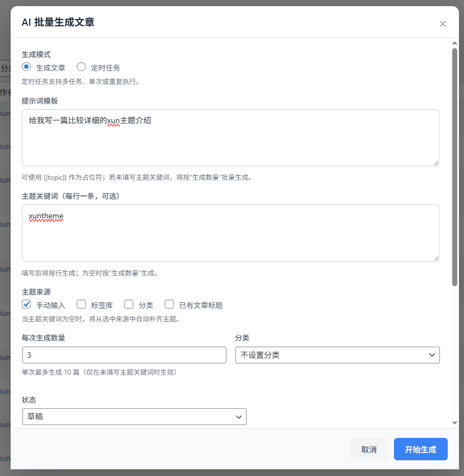Click the 主题关键词 text area
The image size is (464, 476).
click(230, 233)
